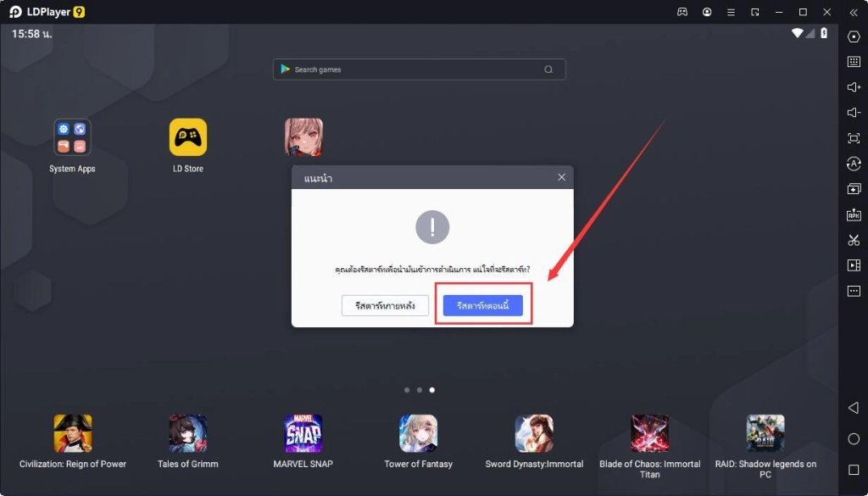
Task: Open video recorder icon in sidebar
Action: click(x=854, y=265)
